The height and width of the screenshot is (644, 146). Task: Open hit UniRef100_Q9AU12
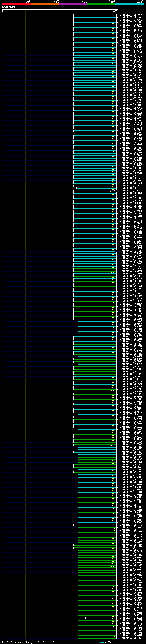(x=131, y=32)
